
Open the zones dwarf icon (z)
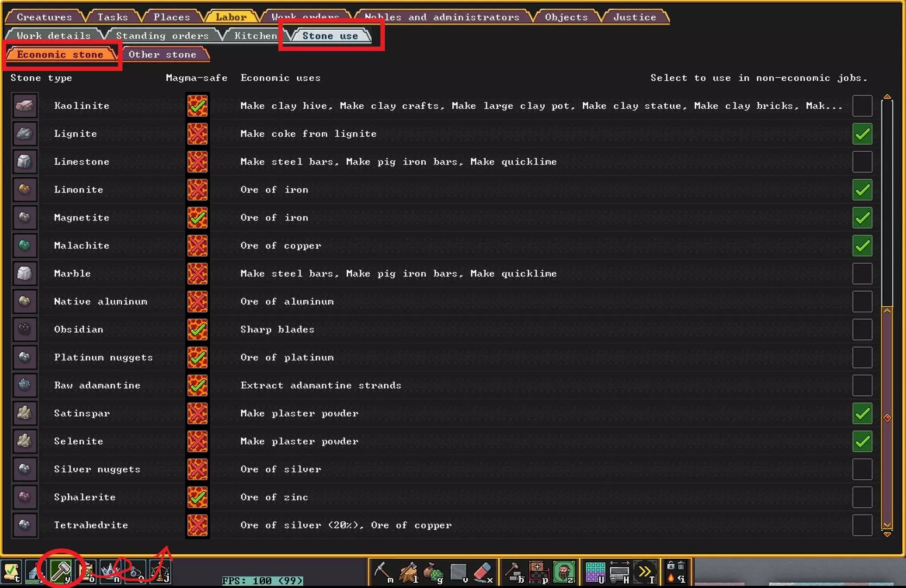tap(564, 572)
